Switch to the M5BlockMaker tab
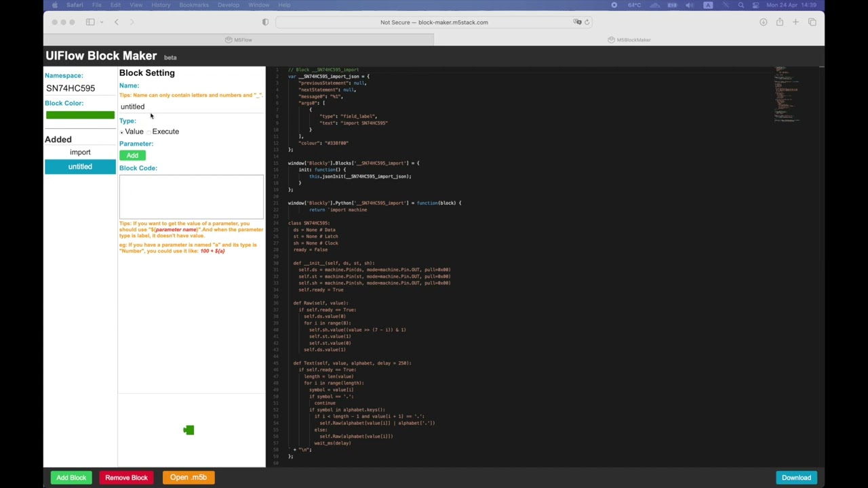 click(x=629, y=39)
